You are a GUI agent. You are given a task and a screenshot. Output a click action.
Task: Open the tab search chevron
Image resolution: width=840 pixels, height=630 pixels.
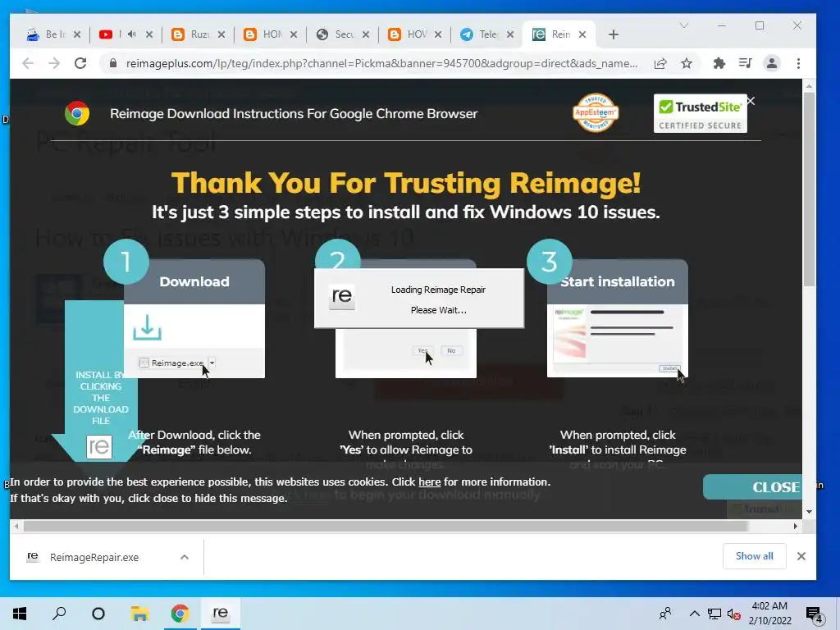(x=683, y=25)
